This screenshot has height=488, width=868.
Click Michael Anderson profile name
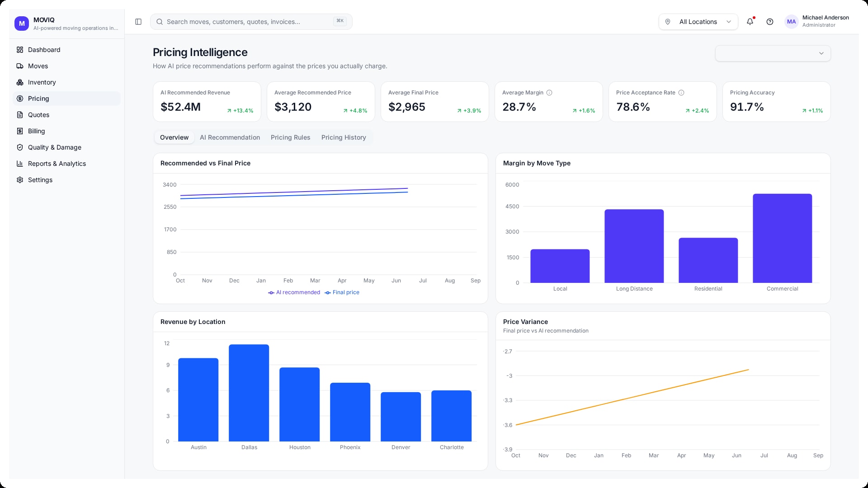(x=826, y=18)
